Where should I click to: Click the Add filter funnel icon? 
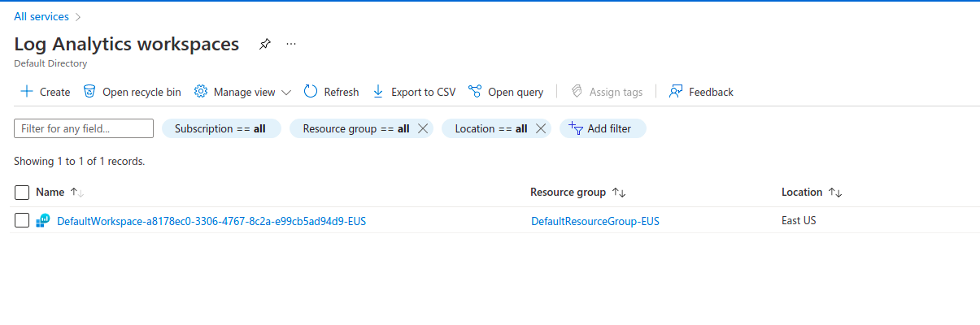576,128
